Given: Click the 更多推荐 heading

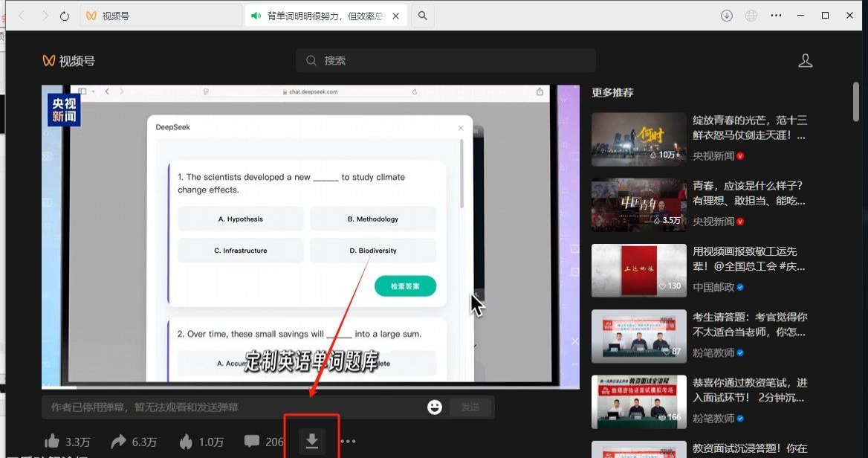Looking at the screenshot, I should (x=612, y=92).
